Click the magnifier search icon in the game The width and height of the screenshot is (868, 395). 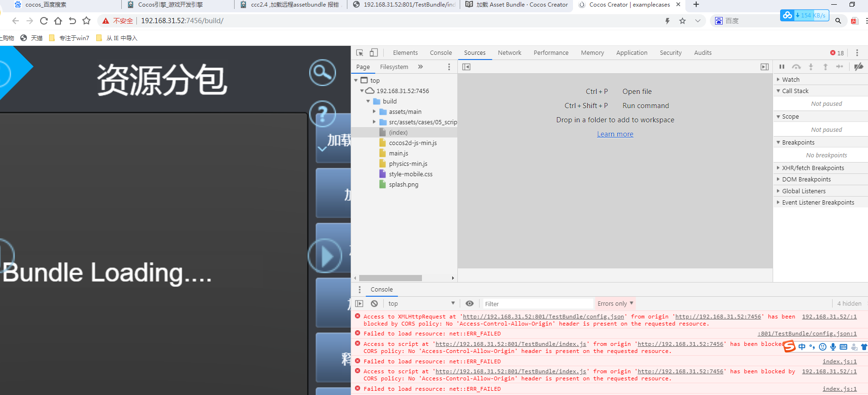coord(323,73)
